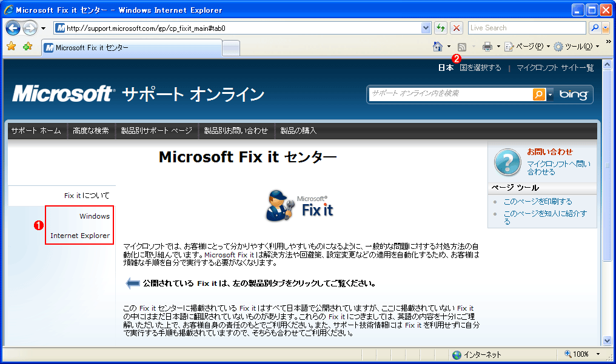Open the Favorites Center star icon

point(12,47)
